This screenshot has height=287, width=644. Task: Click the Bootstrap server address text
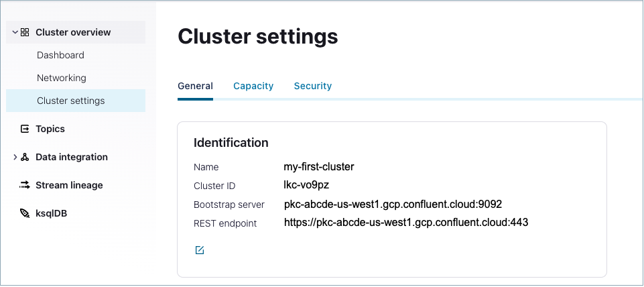point(393,205)
